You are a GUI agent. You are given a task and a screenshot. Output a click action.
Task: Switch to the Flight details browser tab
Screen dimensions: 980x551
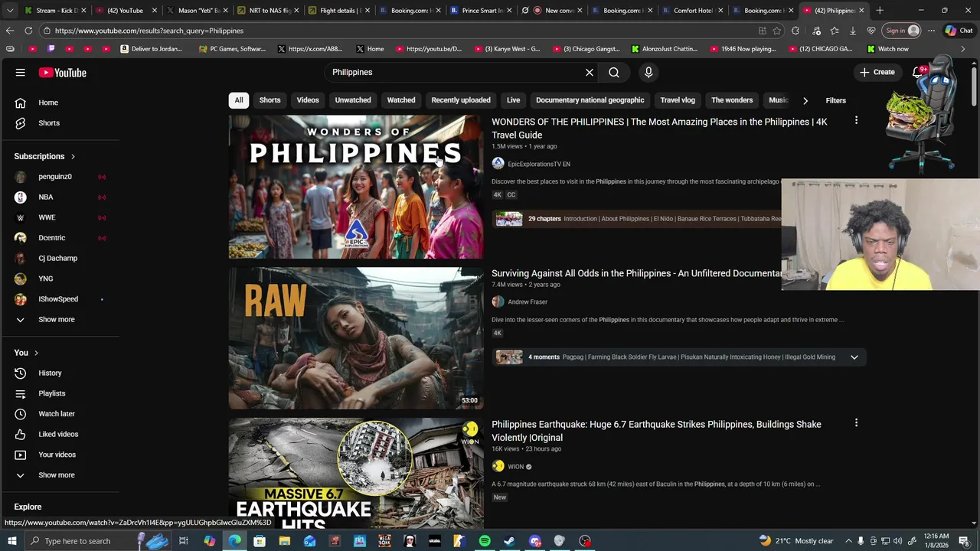tap(338, 11)
